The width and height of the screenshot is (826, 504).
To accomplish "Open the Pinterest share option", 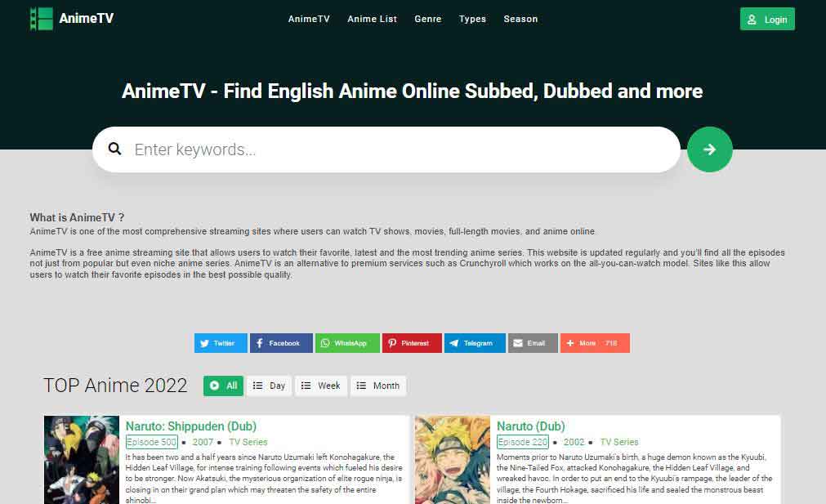I will pos(411,343).
